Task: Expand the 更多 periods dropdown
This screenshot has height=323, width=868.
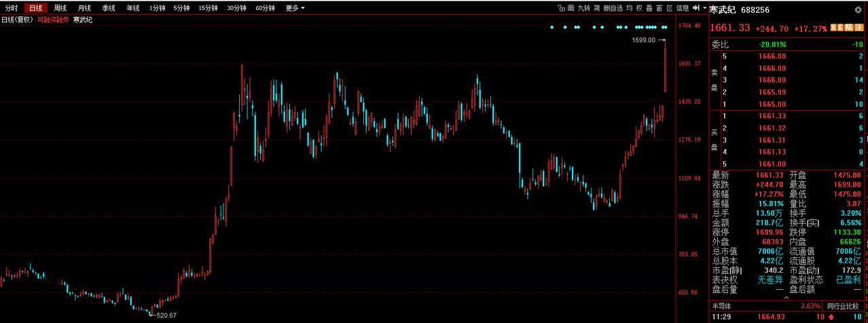Action: coord(295,8)
